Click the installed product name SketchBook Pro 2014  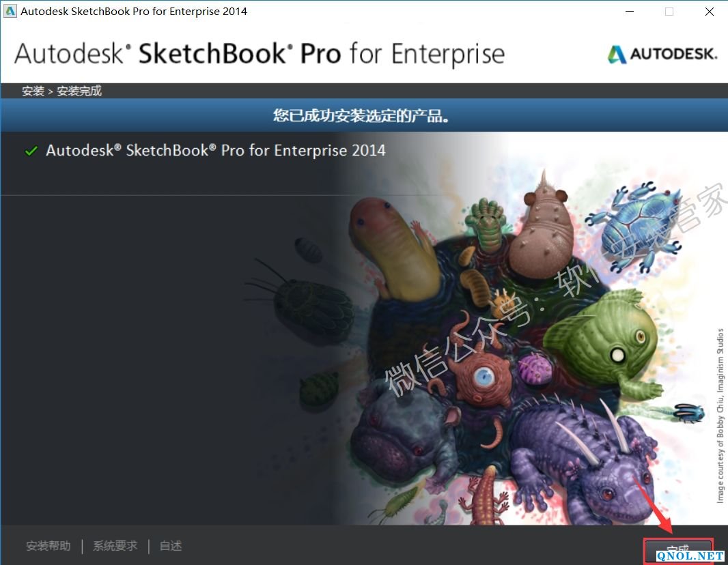pyautogui.click(x=215, y=150)
